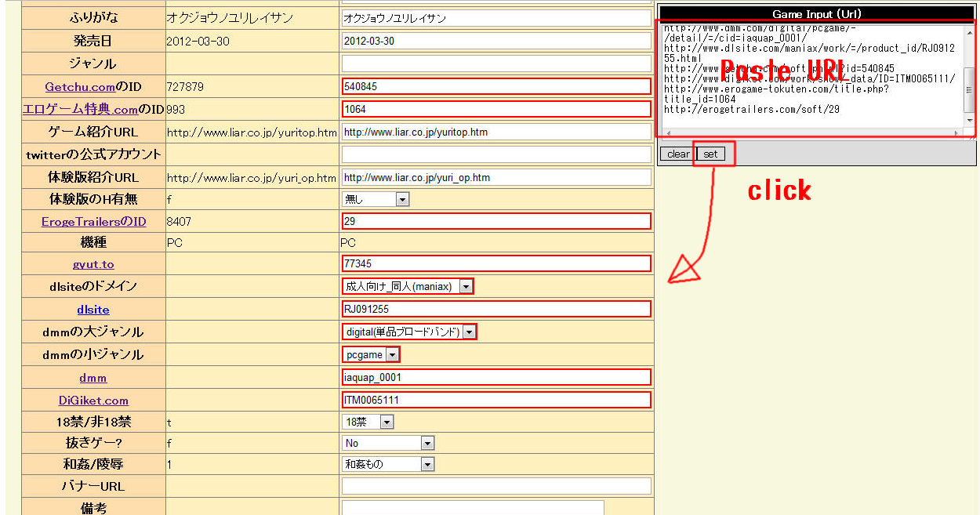Click the dlsite link label
The image size is (980, 515).
coord(93,310)
